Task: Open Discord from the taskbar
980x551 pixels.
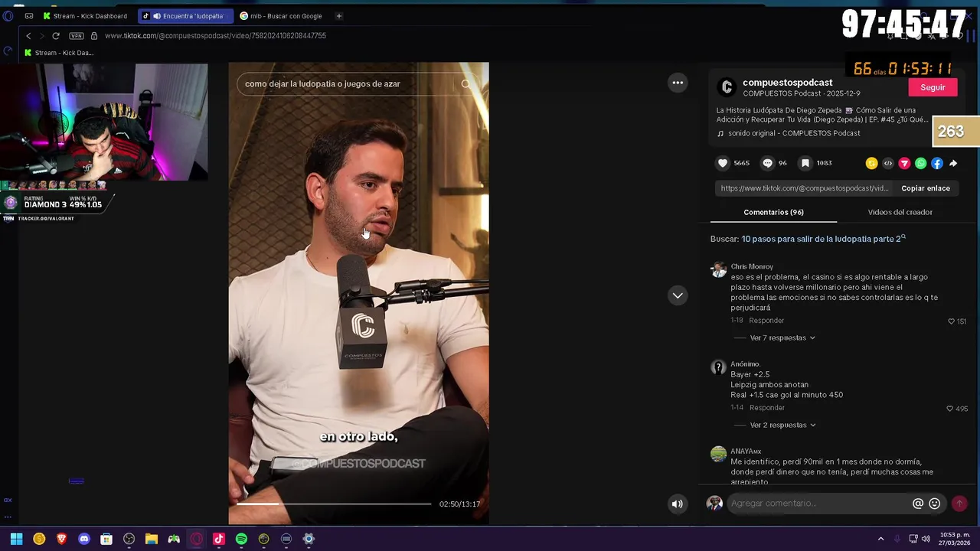Action: coord(84,540)
